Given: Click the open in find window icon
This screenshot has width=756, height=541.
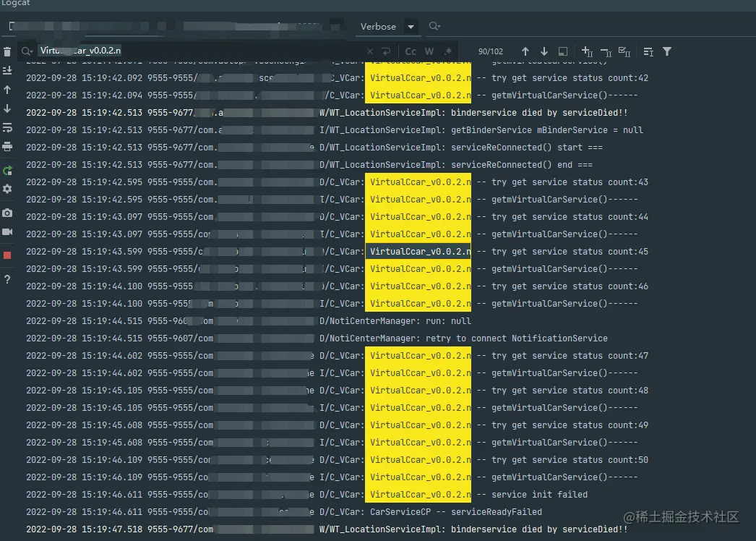Looking at the screenshot, I should 648,51.
